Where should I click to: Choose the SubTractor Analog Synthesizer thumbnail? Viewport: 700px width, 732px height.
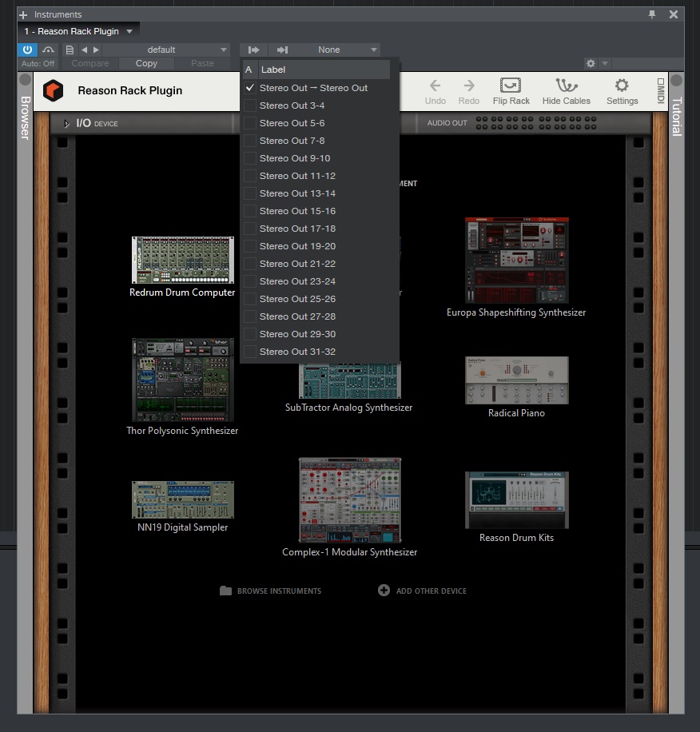[350, 381]
